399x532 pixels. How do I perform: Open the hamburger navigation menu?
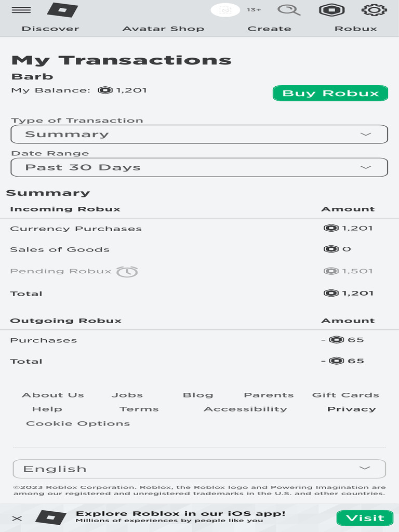pyautogui.click(x=21, y=10)
